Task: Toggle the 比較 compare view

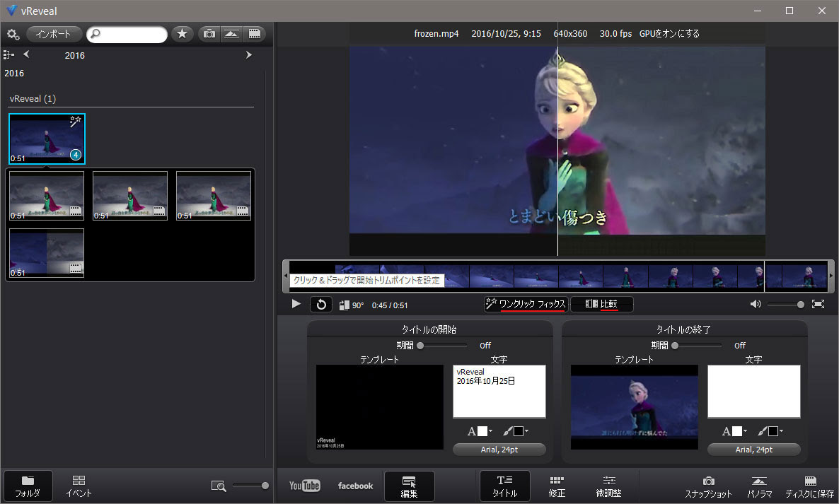Action: [602, 304]
